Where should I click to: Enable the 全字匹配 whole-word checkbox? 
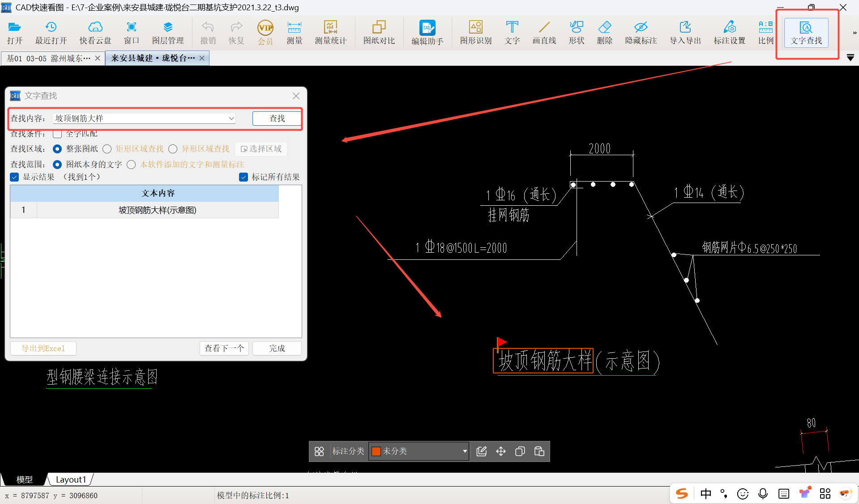57,134
